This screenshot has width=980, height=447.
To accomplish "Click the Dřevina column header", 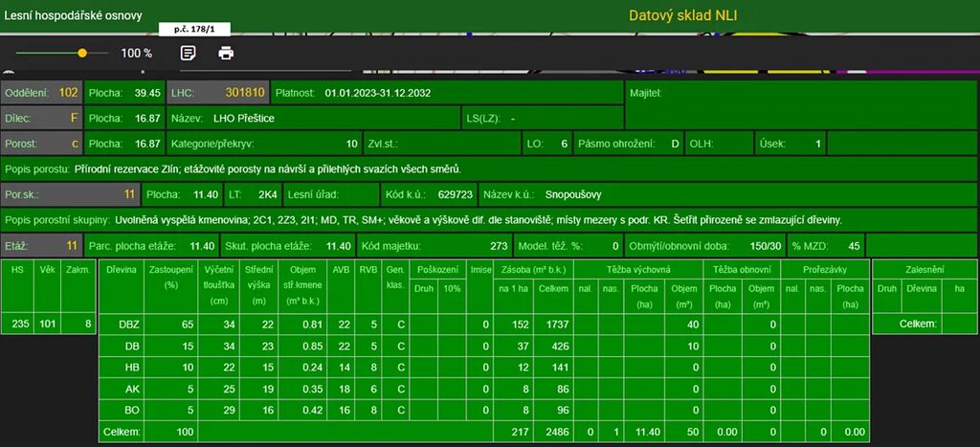I will (121, 271).
